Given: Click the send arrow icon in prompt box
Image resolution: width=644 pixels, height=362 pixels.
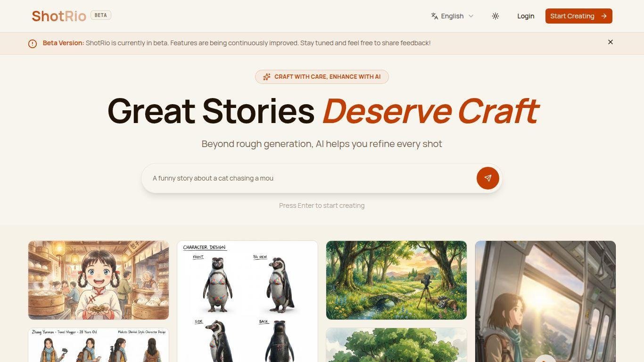Looking at the screenshot, I should (x=488, y=178).
